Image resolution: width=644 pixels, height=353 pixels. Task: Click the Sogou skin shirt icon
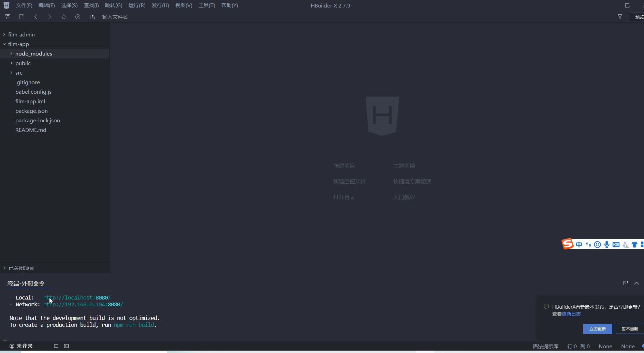tap(634, 244)
